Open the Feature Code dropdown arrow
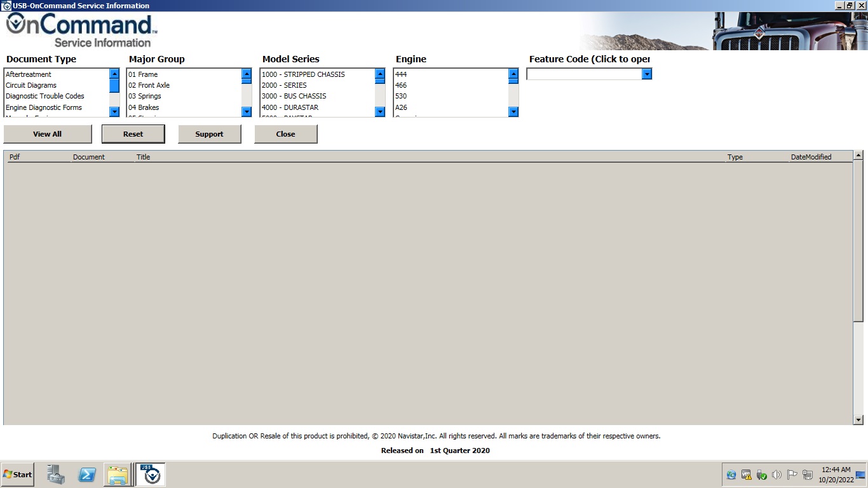 click(647, 74)
